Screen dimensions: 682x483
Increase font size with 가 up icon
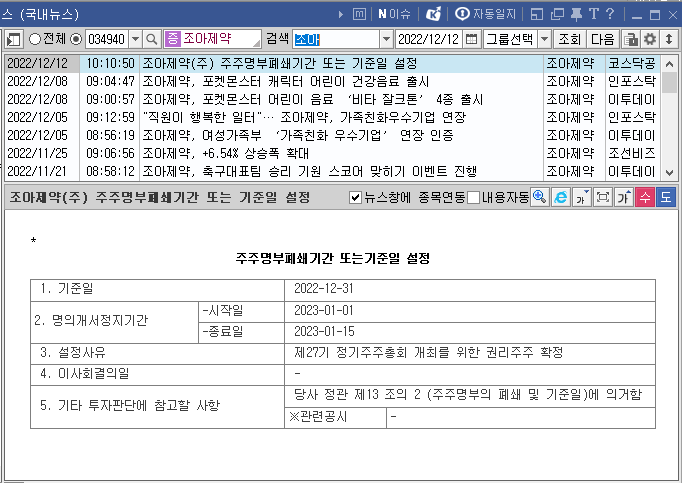tap(624, 197)
